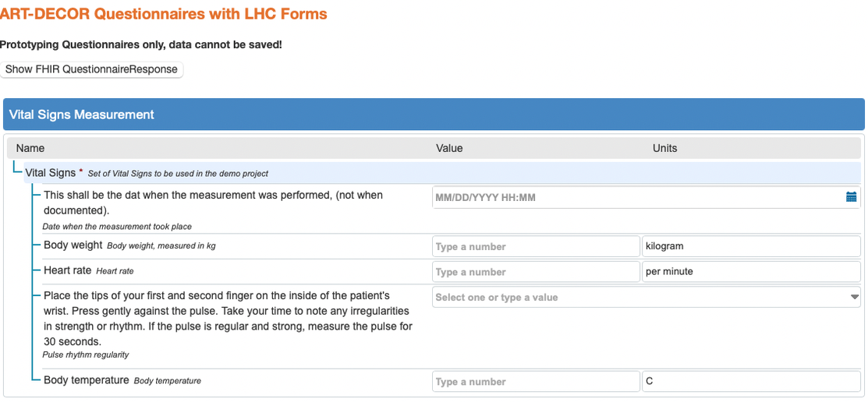Click the ART-DECOR Questionnaires page title
868x402 pixels.
(164, 14)
